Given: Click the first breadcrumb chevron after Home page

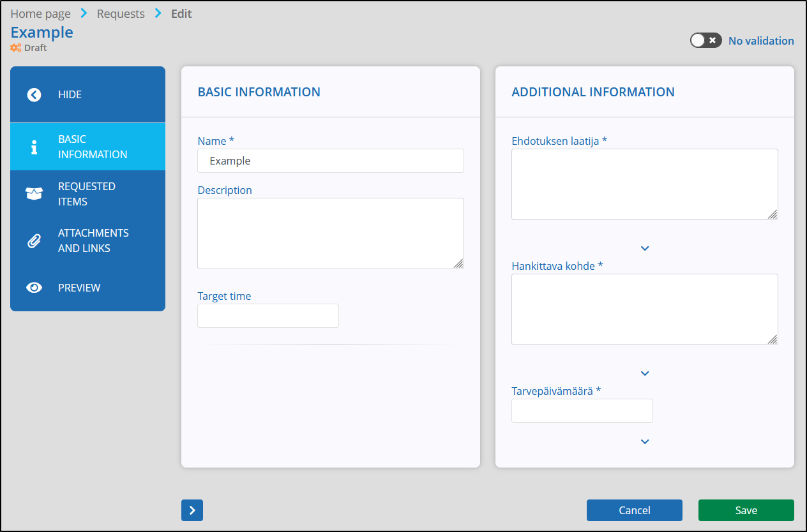Looking at the screenshot, I should click(84, 13).
